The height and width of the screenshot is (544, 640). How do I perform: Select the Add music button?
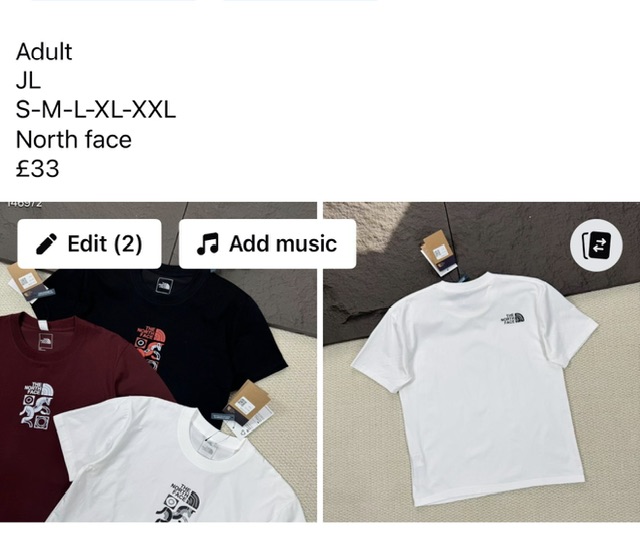[267, 244]
